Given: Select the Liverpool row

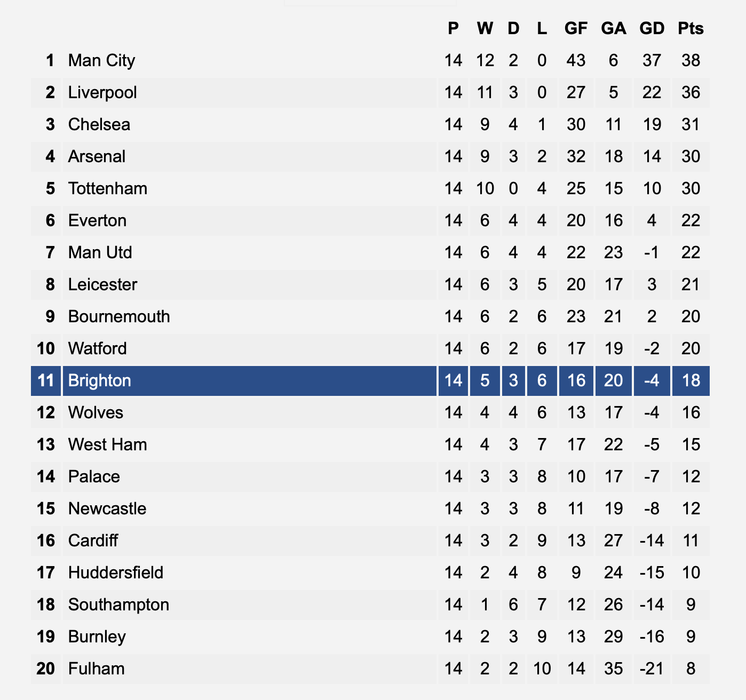Looking at the screenshot, I should click(x=370, y=92).
